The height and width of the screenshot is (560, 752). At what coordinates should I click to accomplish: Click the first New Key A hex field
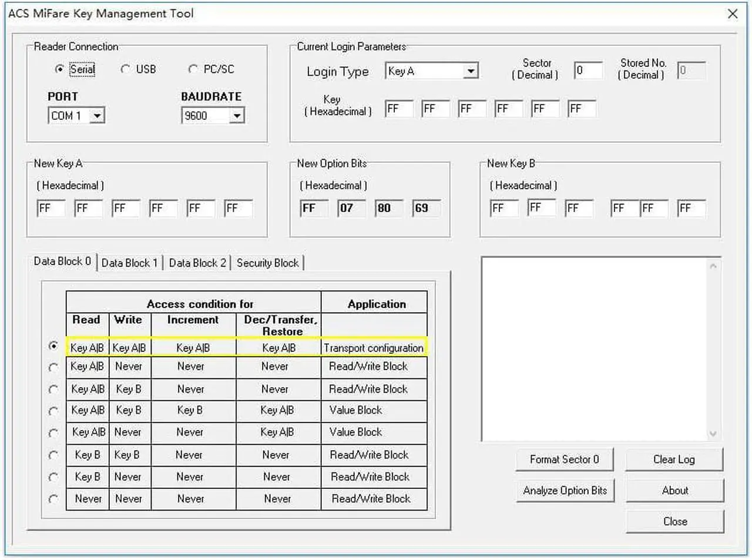click(51, 208)
